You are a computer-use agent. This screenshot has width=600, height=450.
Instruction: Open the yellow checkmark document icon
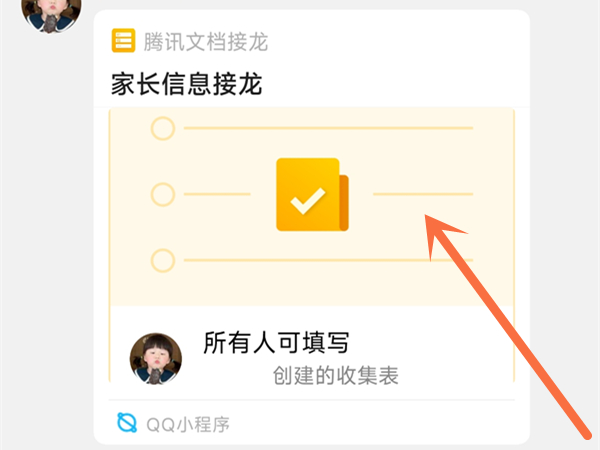pos(312,194)
